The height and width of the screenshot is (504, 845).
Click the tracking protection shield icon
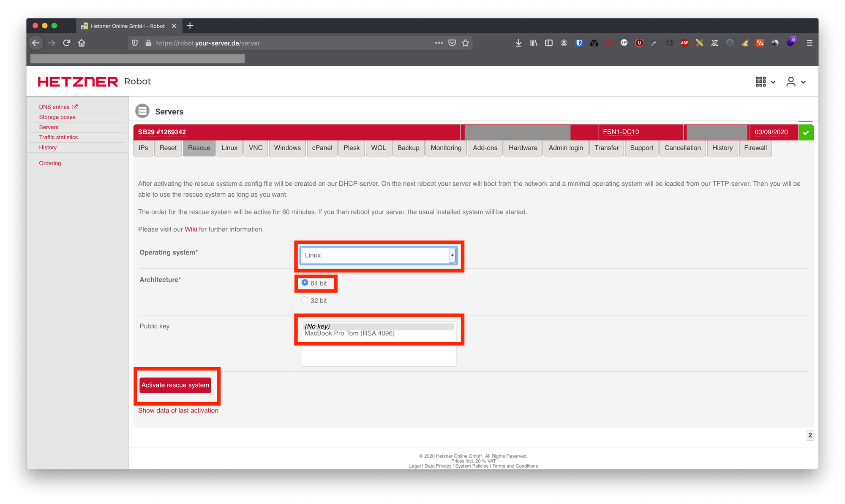point(135,43)
